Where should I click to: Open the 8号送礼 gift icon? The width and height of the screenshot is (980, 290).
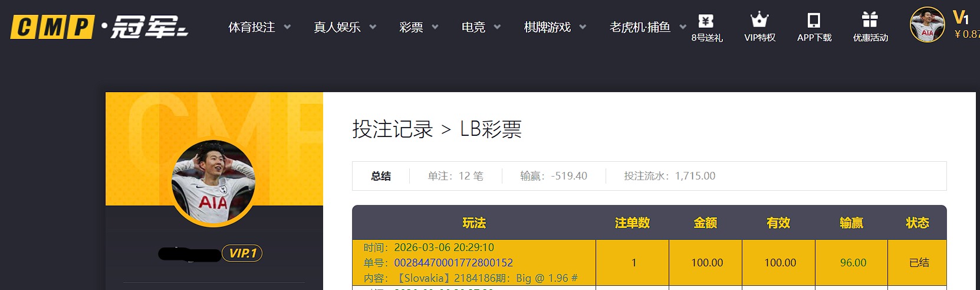706,21
